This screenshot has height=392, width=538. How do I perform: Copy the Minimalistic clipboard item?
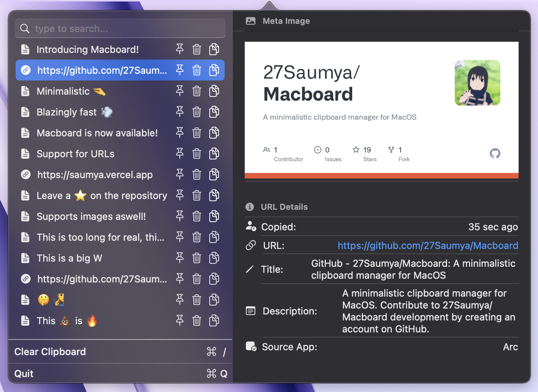(214, 91)
